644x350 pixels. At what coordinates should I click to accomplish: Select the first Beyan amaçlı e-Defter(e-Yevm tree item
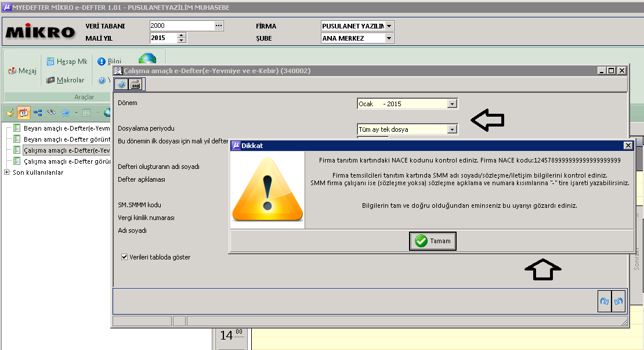click(x=67, y=128)
